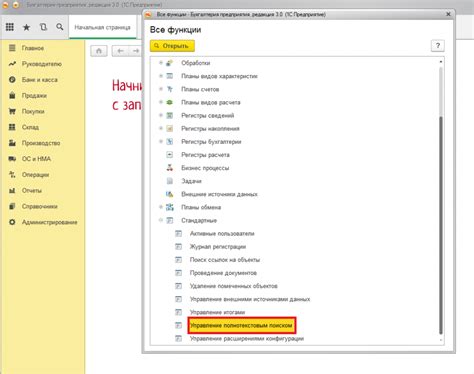Click the scroll up arrow of list
Screen dimensions: 474x374
click(x=441, y=62)
